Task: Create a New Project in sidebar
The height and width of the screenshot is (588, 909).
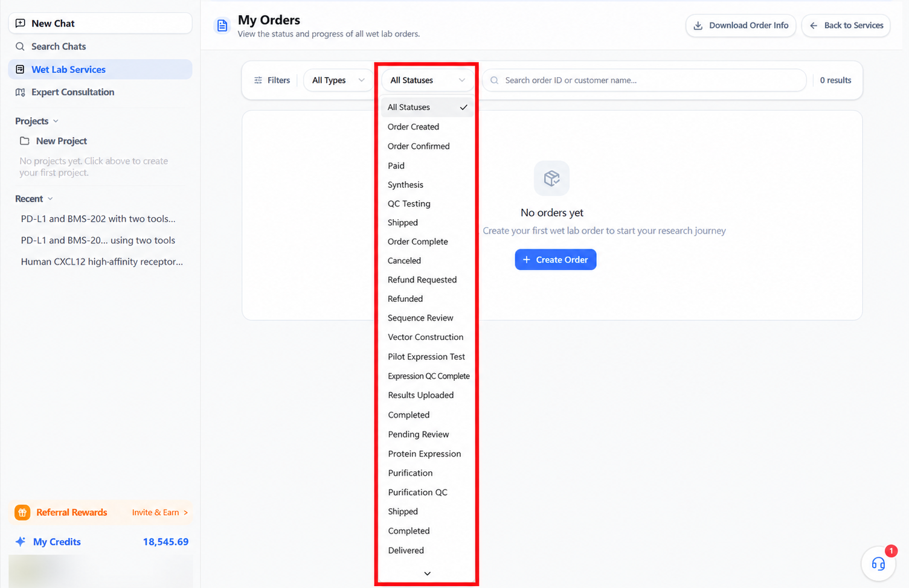Action: pyautogui.click(x=62, y=141)
